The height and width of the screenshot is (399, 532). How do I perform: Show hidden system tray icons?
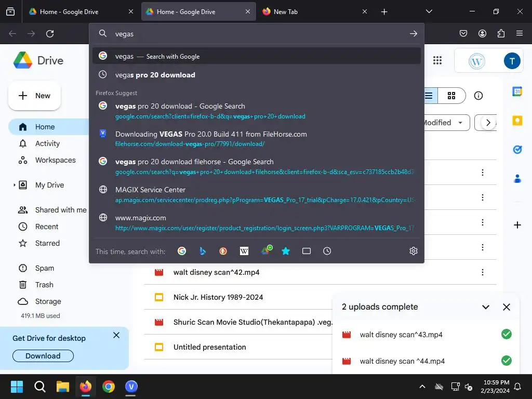tap(422, 387)
